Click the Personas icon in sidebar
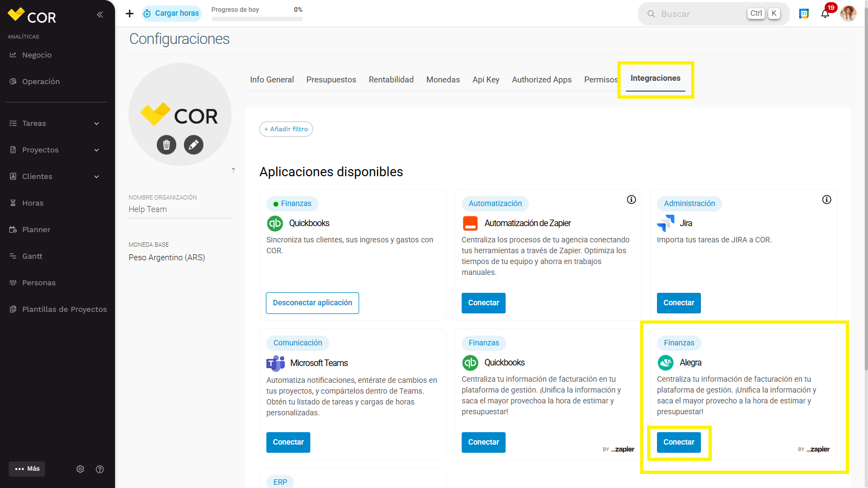The height and width of the screenshot is (488, 868). 13,282
